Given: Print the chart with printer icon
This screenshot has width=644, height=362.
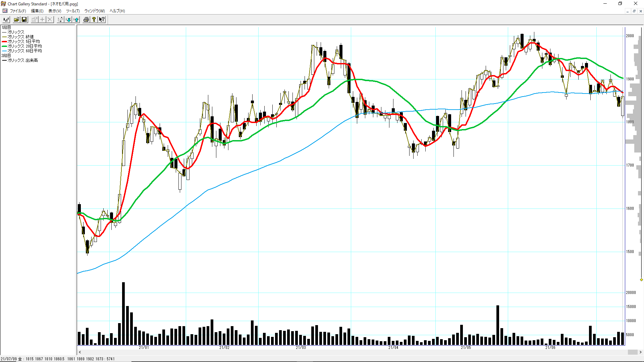Looking at the screenshot, I should pyautogui.click(x=86, y=19).
